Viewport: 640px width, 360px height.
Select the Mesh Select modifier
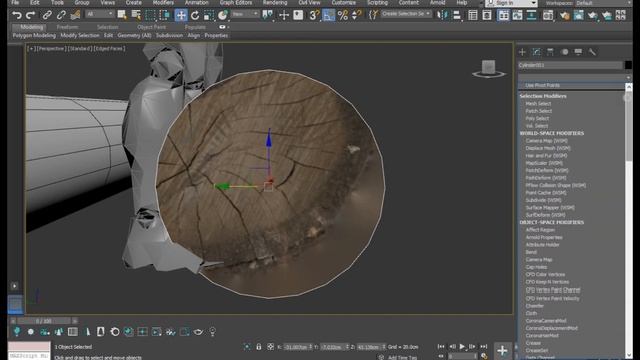(x=538, y=104)
